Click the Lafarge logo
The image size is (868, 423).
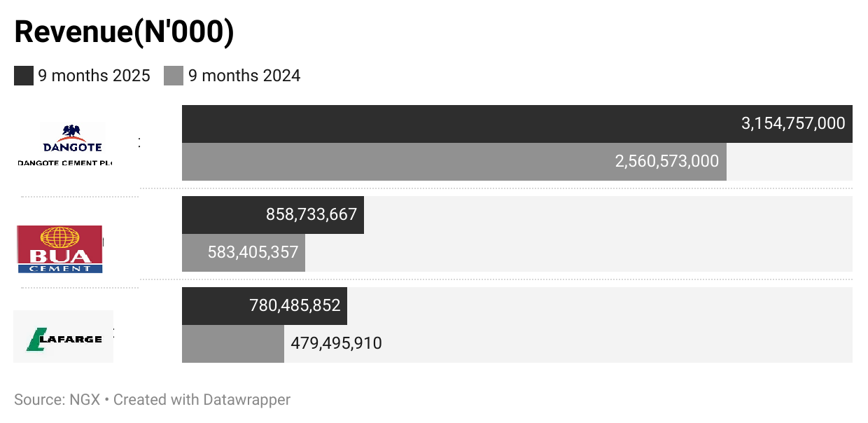coord(63,337)
